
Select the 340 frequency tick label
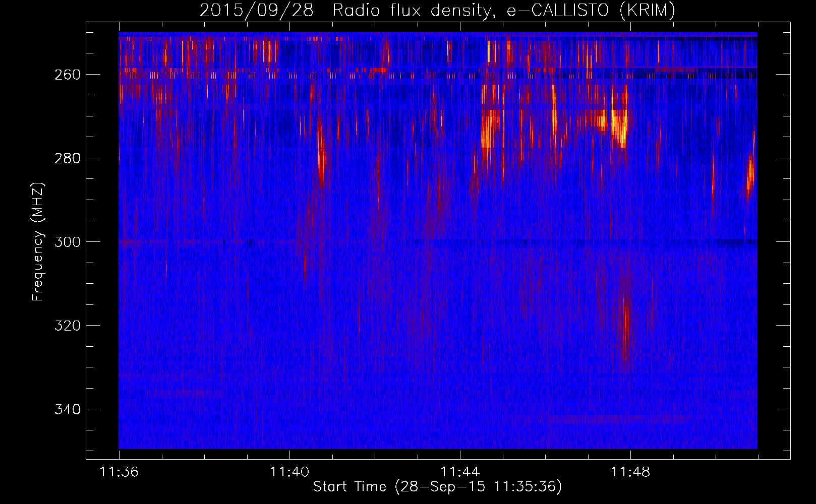pos(68,409)
